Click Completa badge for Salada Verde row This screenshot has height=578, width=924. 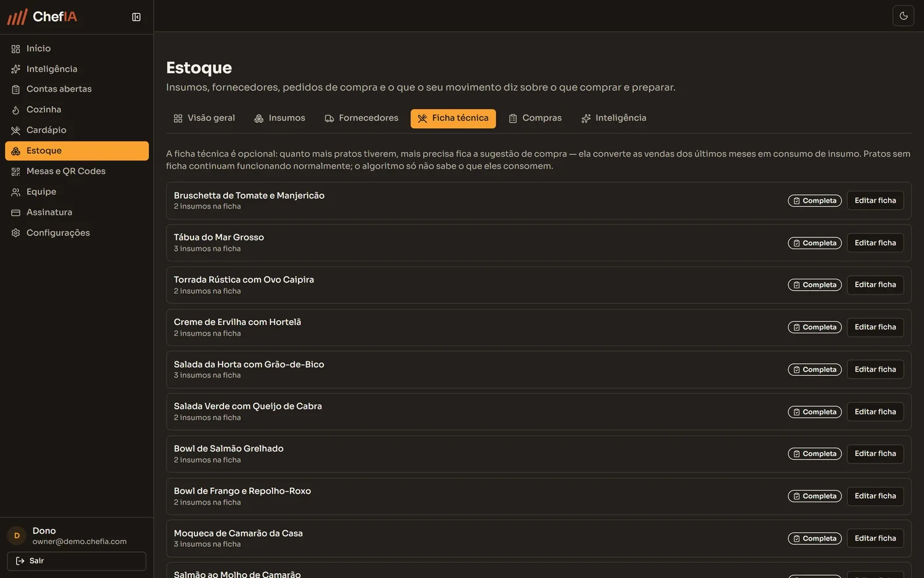point(815,412)
